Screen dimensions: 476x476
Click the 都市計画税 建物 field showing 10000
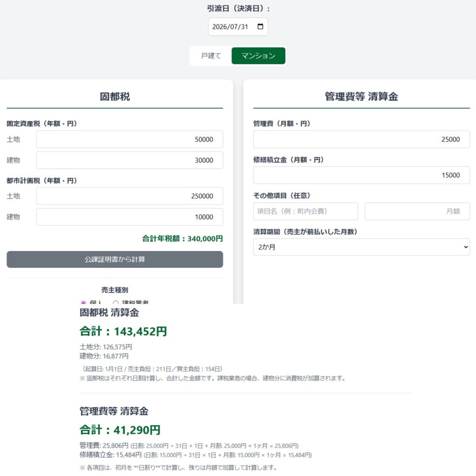coord(129,217)
